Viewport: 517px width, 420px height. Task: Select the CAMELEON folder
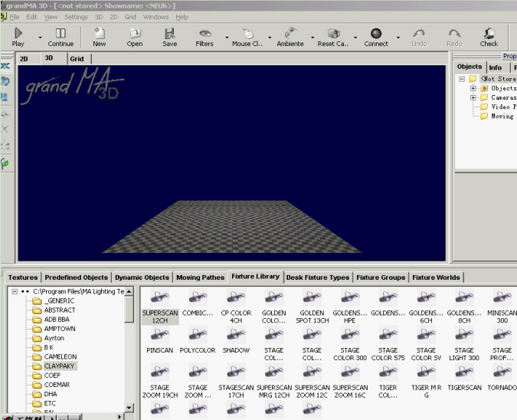(61, 356)
